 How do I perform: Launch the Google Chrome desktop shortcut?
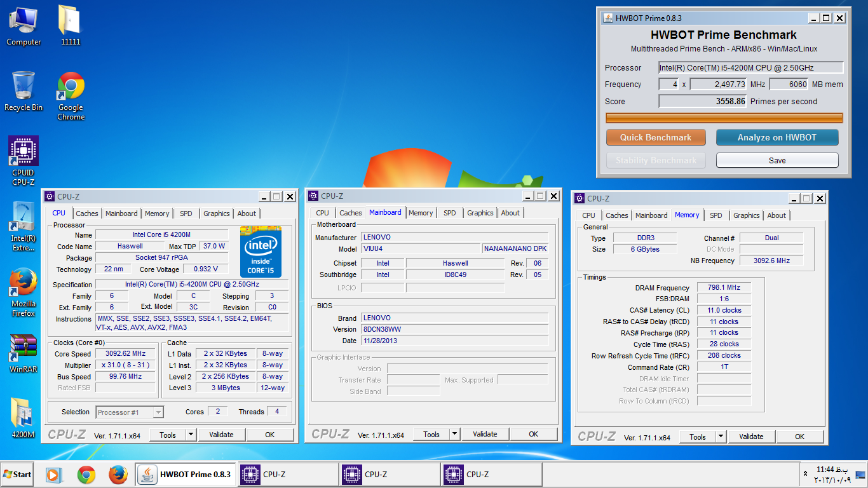71,97
